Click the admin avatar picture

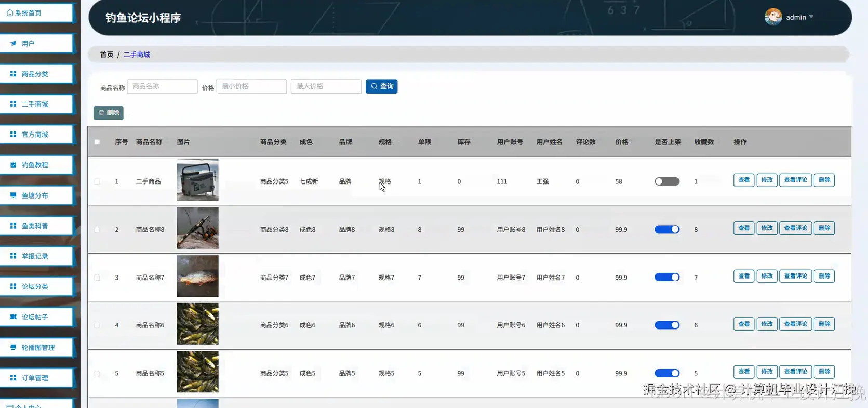tap(773, 17)
